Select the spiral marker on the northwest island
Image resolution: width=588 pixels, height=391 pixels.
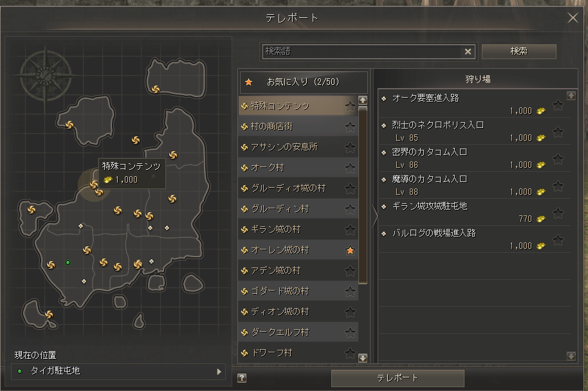point(69,125)
